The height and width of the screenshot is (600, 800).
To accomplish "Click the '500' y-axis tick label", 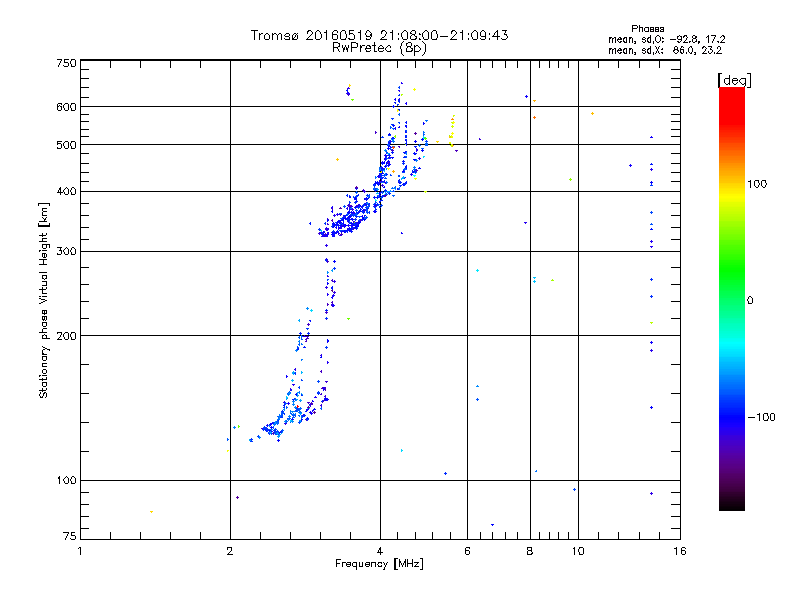I will pyautogui.click(x=66, y=145).
